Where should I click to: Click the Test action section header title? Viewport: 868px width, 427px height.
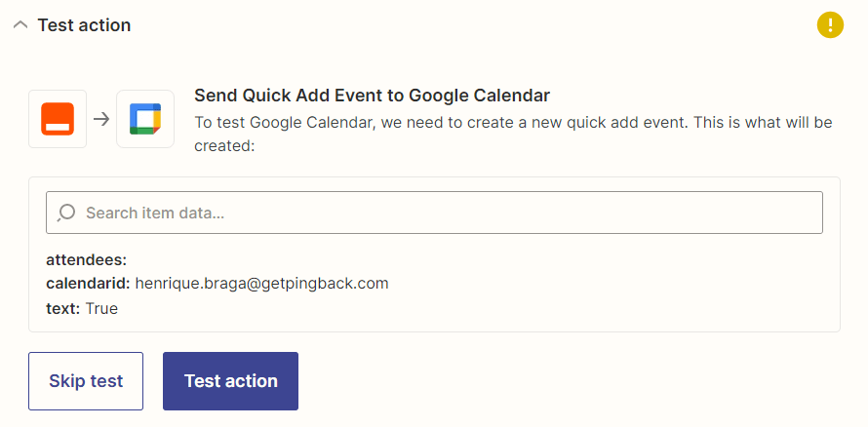click(x=84, y=25)
